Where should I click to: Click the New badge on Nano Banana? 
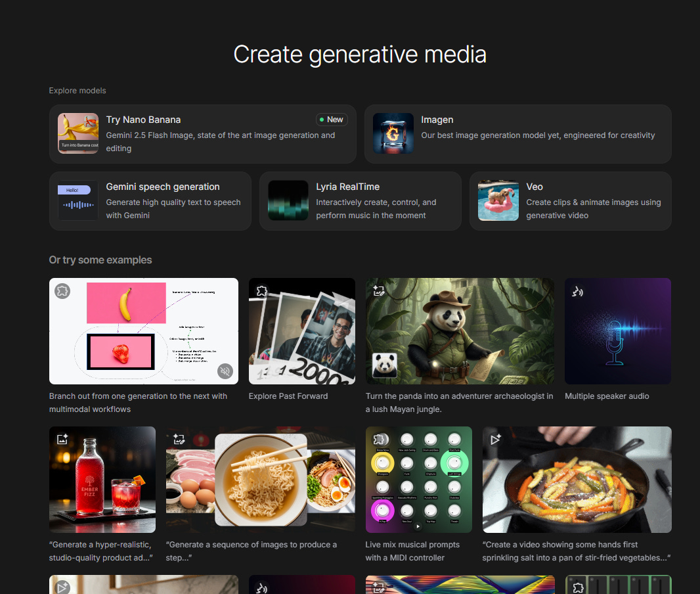332,120
